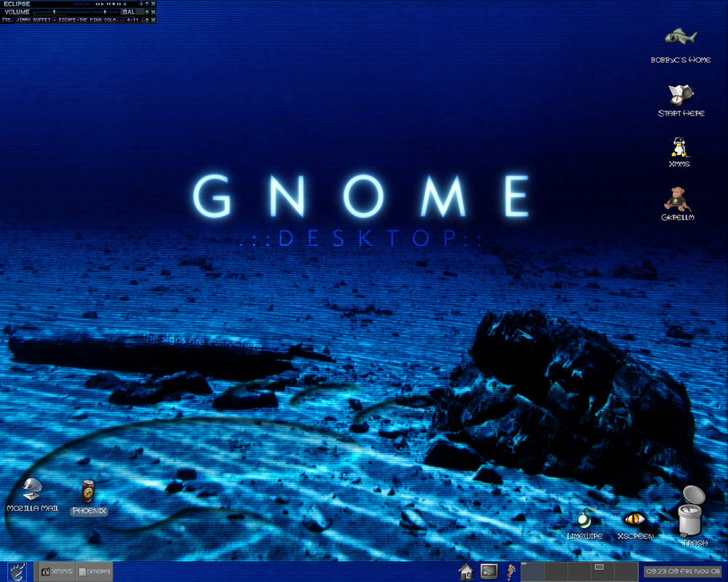Screen dimensions: 728x582
Task: Launch Phoenix browser icon
Action: coord(88,492)
